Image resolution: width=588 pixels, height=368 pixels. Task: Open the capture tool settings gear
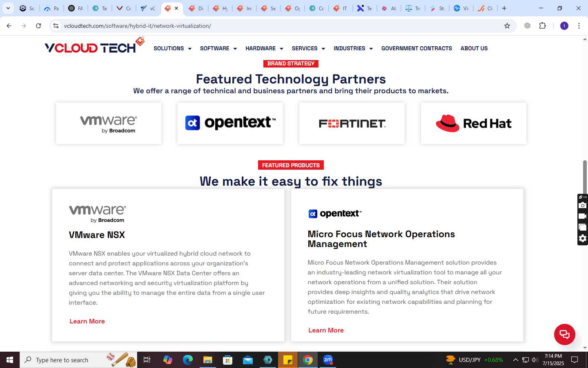click(x=583, y=238)
